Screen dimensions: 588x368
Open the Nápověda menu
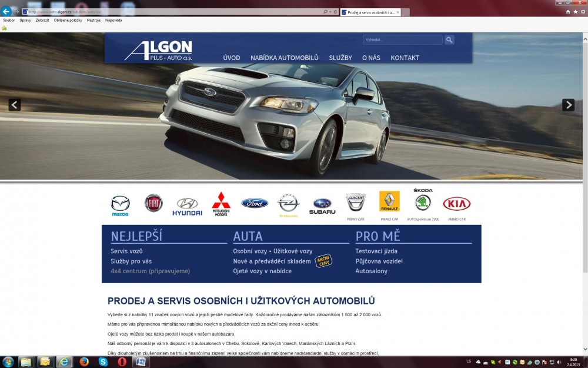tap(113, 20)
